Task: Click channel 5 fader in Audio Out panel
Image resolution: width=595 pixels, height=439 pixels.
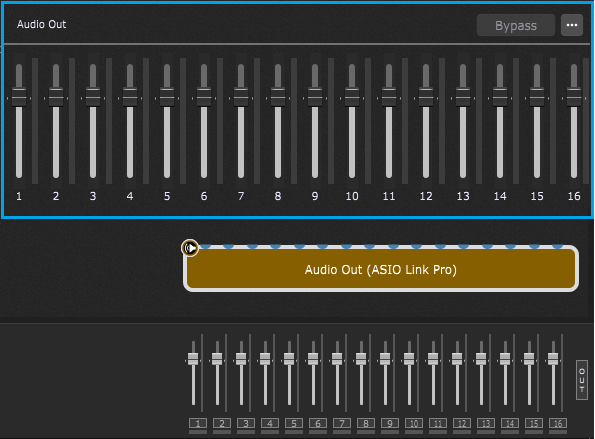Action: coord(167,97)
